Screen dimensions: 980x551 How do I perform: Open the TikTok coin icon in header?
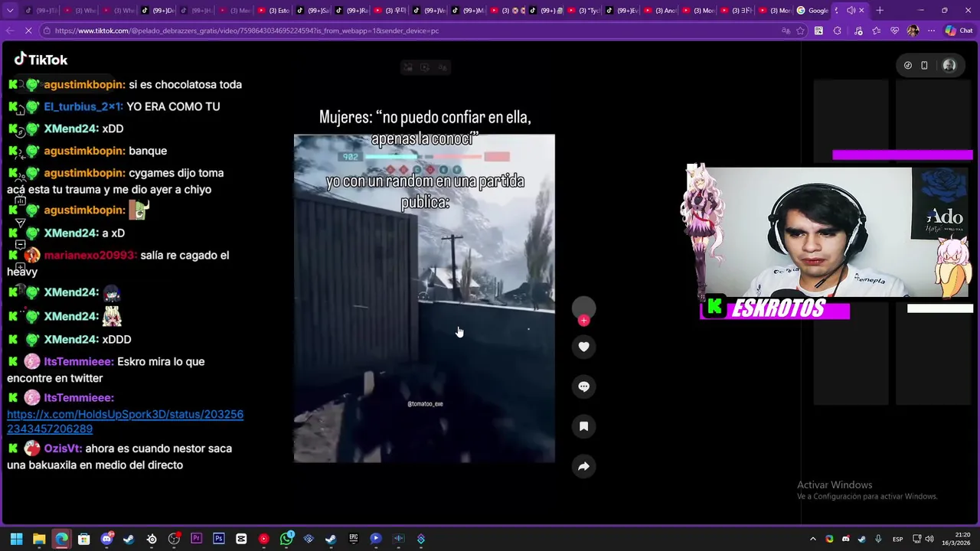point(907,66)
